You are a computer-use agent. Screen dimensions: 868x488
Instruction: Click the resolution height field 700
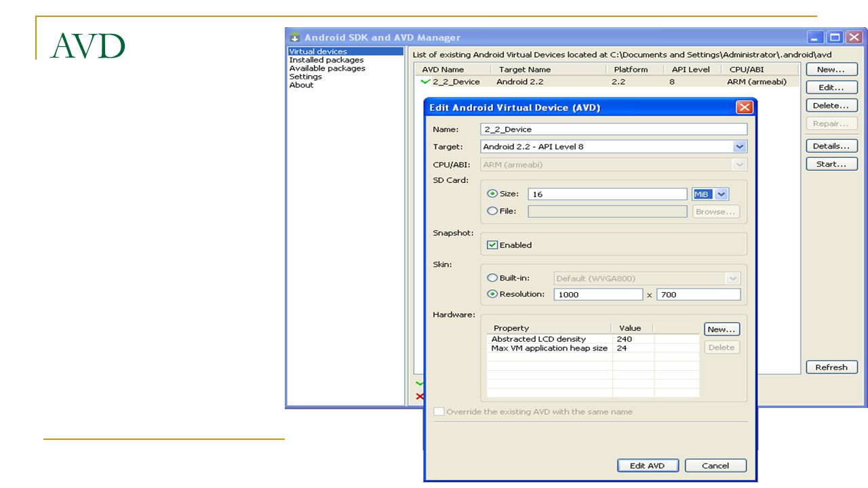click(698, 295)
